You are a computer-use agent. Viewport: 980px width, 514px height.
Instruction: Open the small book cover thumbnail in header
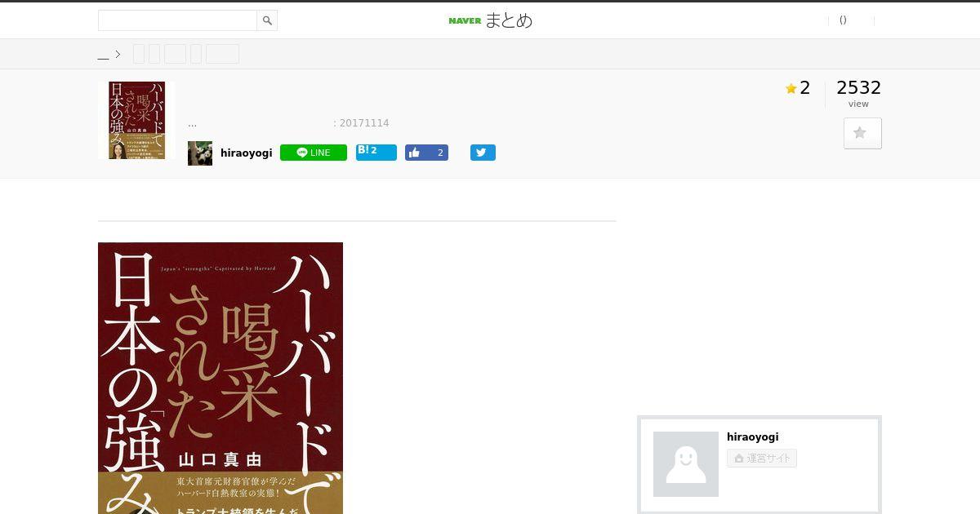click(136, 120)
